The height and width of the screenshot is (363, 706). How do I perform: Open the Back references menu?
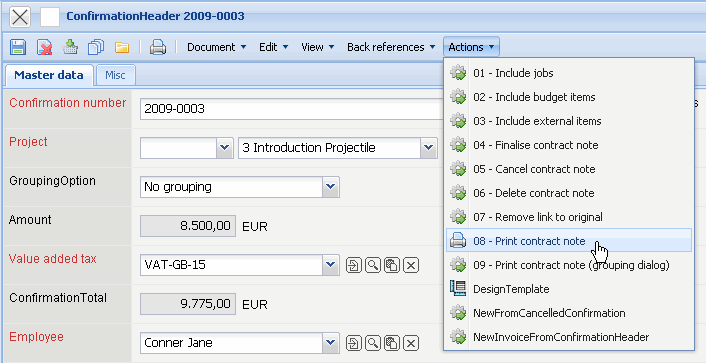tap(391, 47)
